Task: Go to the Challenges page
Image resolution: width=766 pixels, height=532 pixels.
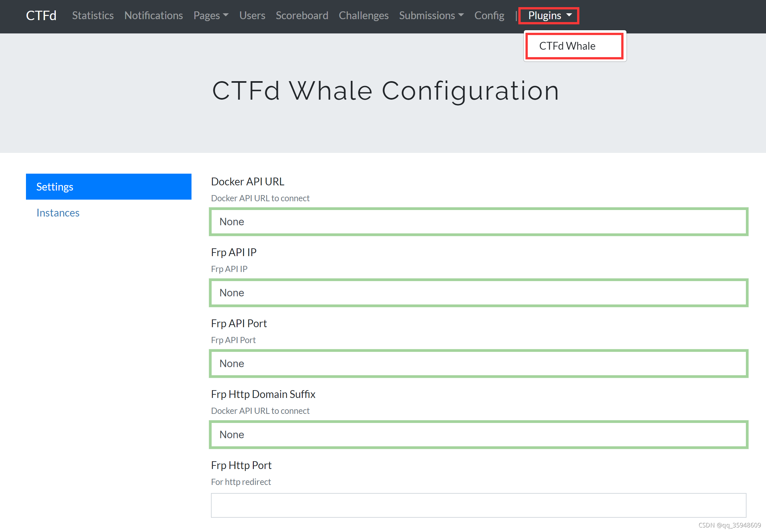Action: coord(364,15)
